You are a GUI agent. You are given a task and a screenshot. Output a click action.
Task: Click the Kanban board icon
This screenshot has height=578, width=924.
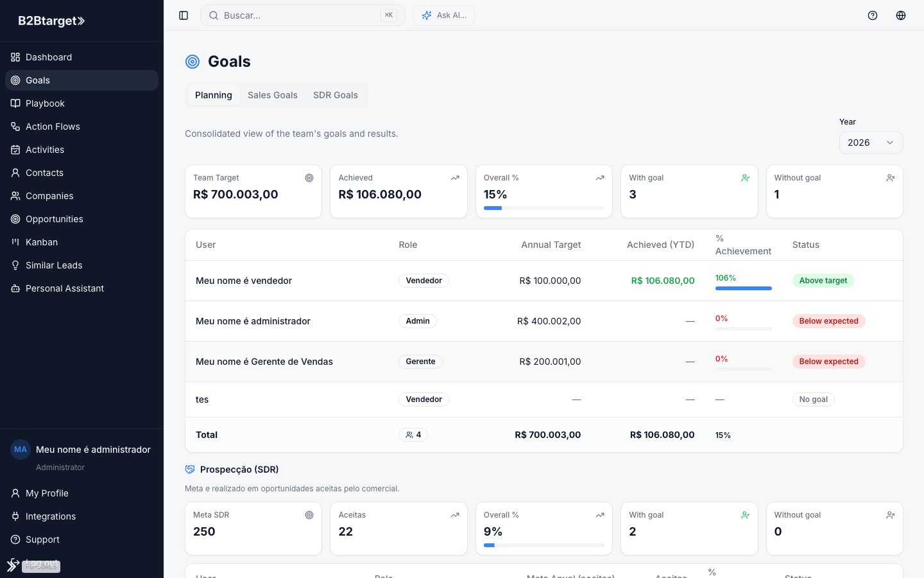click(15, 242)
